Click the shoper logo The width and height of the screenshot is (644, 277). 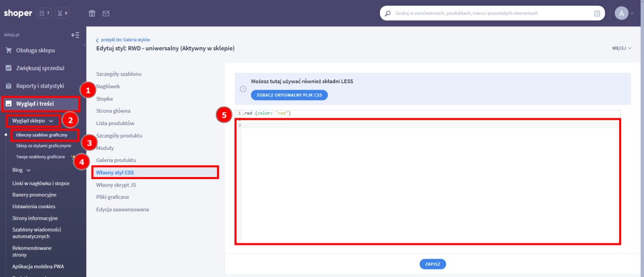click(17, 13)
